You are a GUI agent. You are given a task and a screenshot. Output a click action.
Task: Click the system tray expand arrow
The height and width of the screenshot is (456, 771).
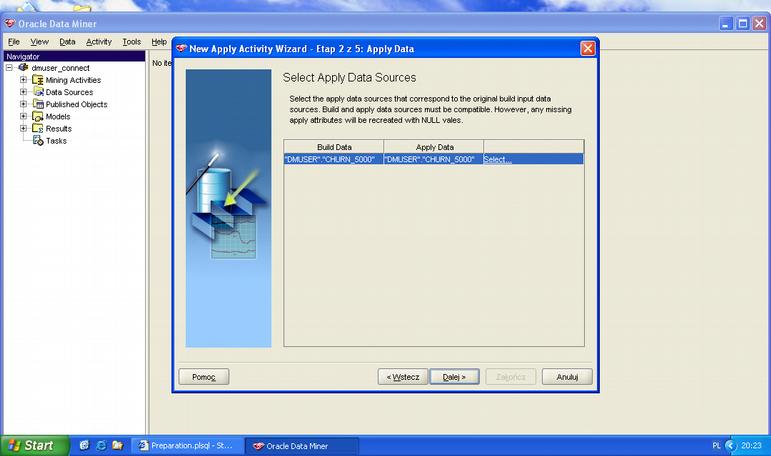click(731, 445)
